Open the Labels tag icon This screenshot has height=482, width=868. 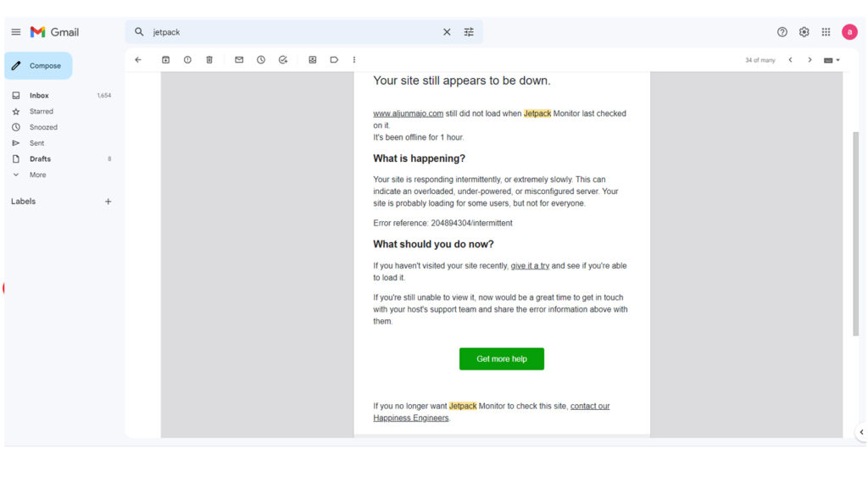pyautogui.click(x=334, y=60)
